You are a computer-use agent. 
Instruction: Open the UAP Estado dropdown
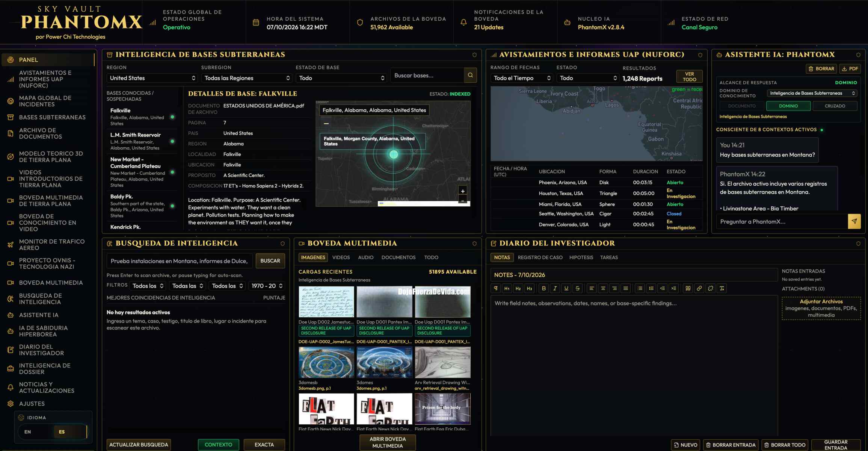(x=588, y=78)
